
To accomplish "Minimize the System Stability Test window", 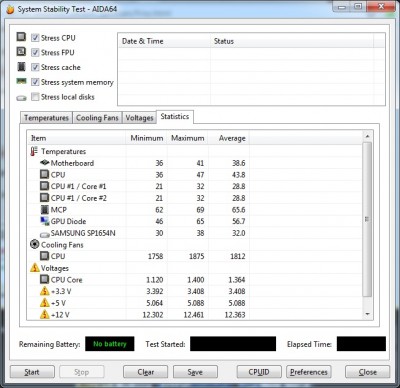I will [342, 7].
